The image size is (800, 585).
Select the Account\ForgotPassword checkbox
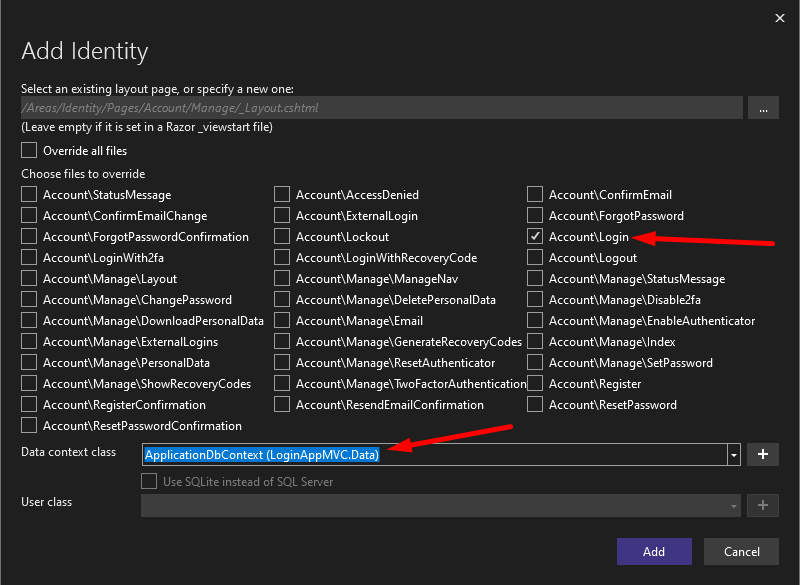pos(536,216)
